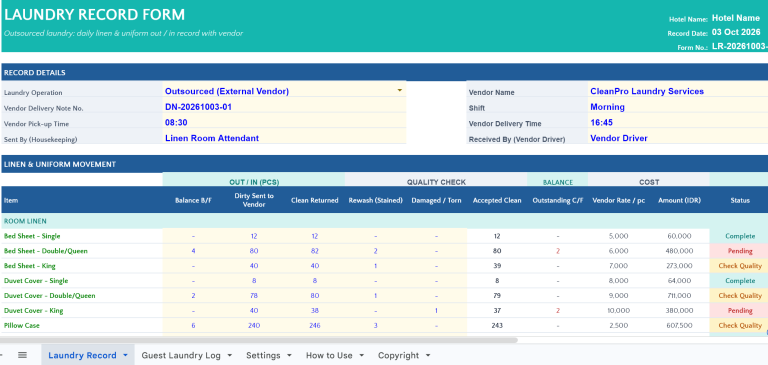This screenshot has width=768, height=365.
Task: Select the Accepted Clean column header
Action: click(x=497, y=200)
